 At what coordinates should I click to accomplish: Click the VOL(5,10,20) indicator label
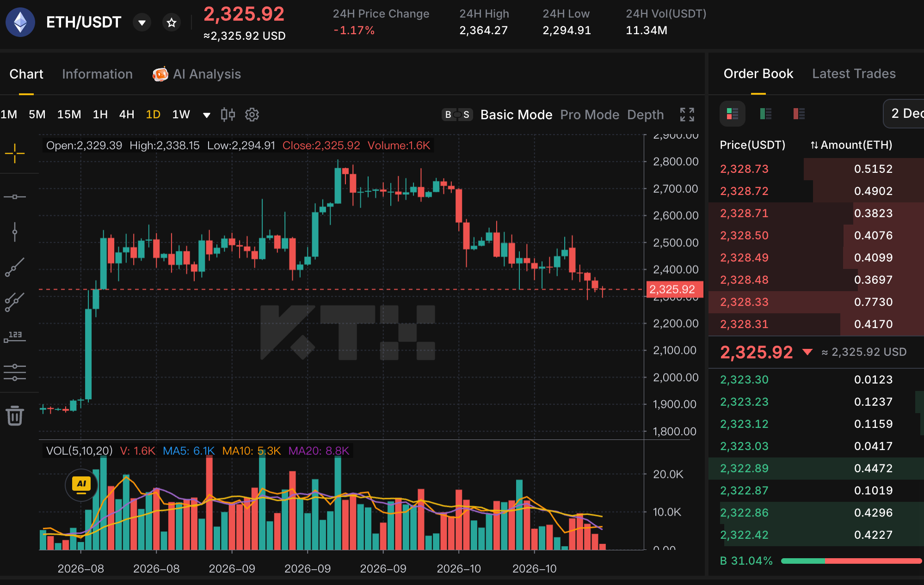pyautogui.click(x=79, y=451)
